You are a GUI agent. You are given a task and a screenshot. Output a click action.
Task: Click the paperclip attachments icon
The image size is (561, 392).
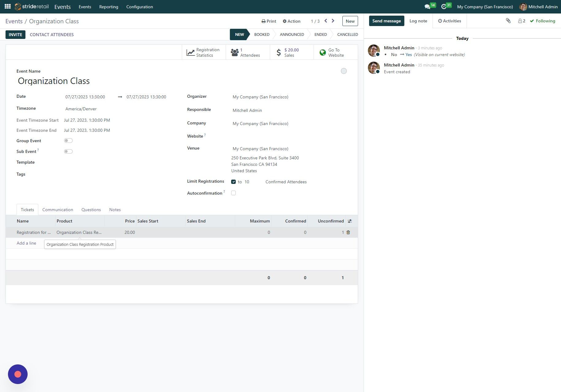(x=508, y=21)
